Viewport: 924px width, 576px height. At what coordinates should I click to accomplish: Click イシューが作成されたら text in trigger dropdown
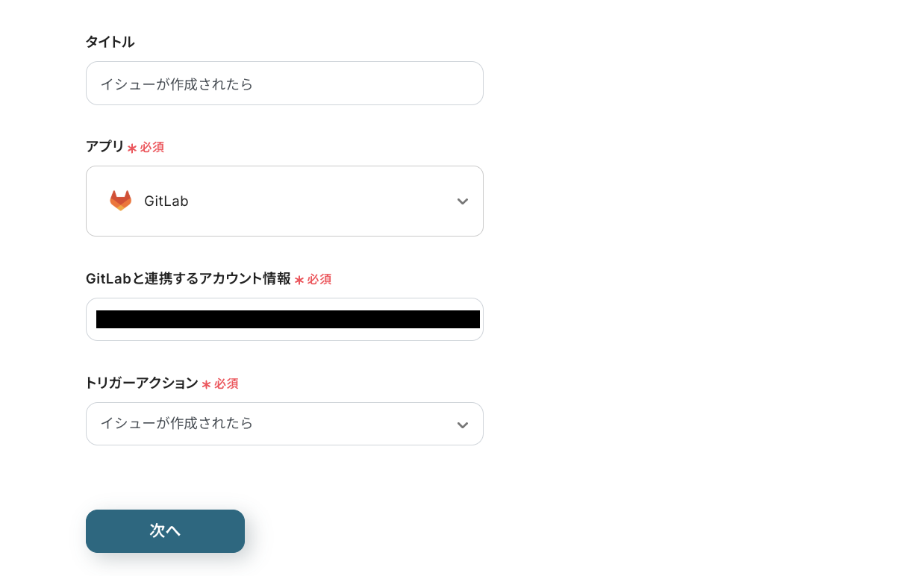click(x=177, y=423)
